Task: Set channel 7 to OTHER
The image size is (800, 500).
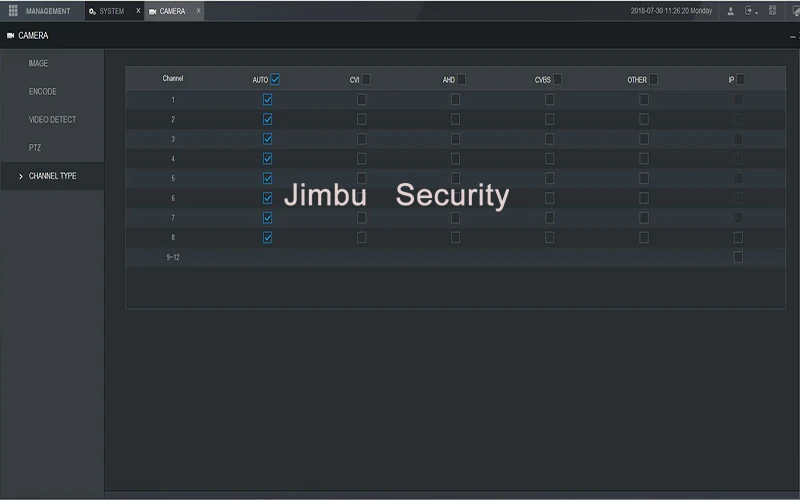Action: coord(644,218)
